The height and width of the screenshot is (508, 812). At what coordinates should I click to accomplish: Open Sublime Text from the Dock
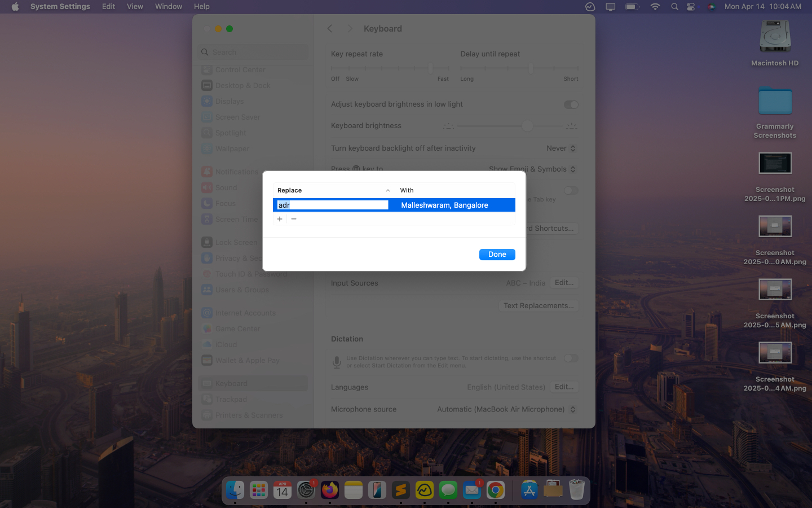400,490
